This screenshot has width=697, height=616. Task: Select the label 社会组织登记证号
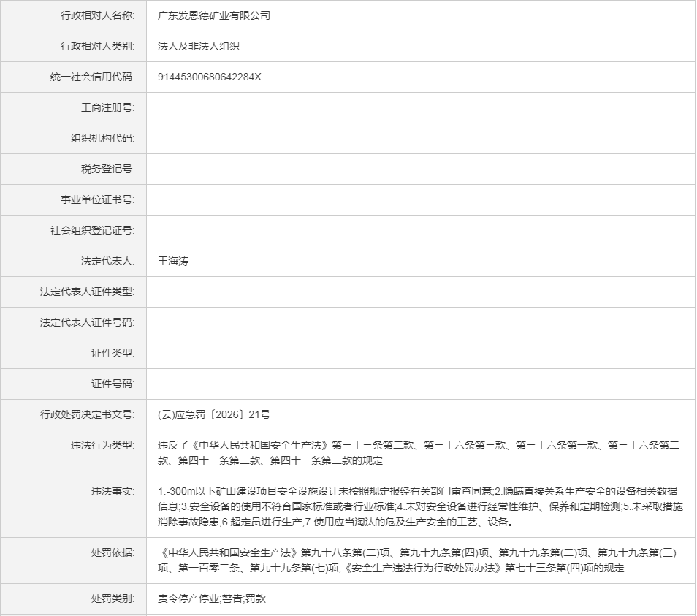93,230
